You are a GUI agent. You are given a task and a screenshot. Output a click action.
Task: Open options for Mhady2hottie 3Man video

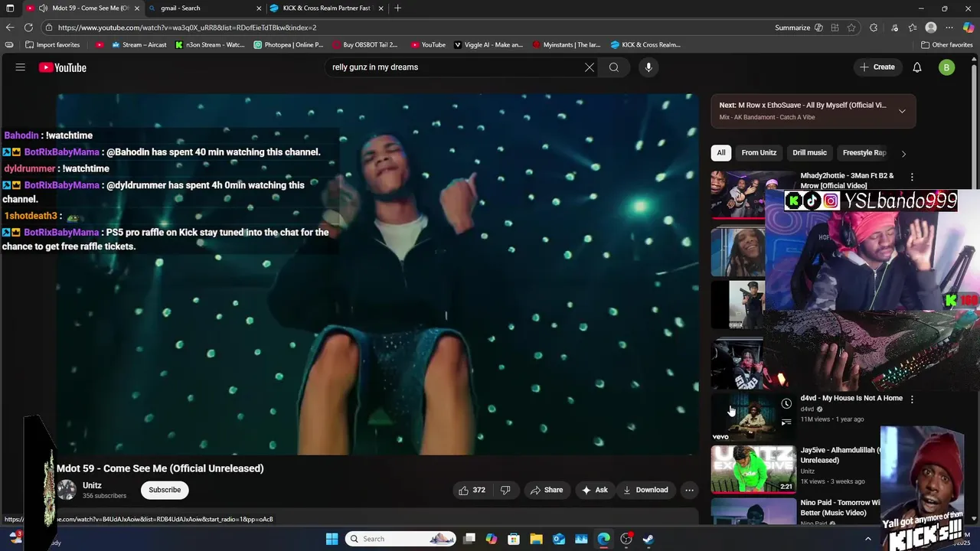click(912, 177)
